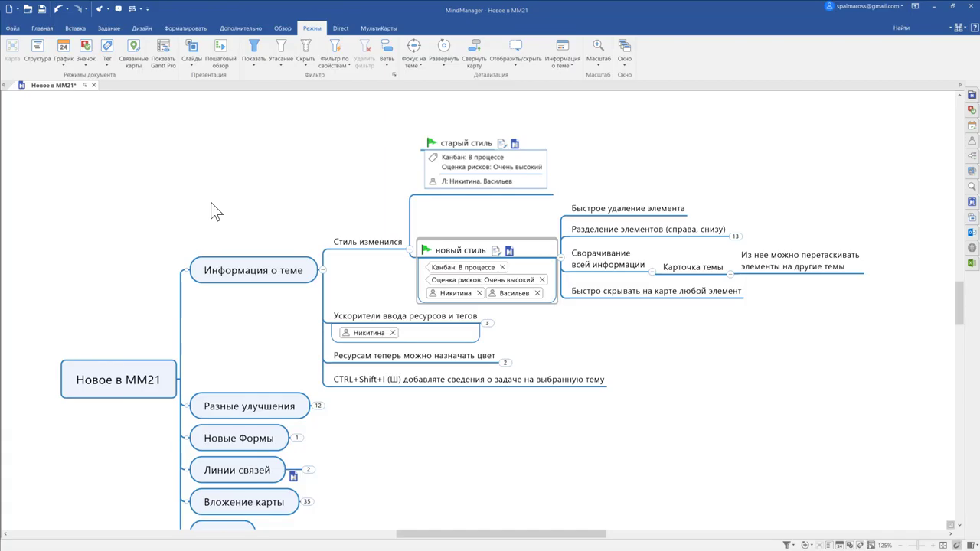
Task: Switch to МультиКарты ribbon tab
Action: point(379,28)
